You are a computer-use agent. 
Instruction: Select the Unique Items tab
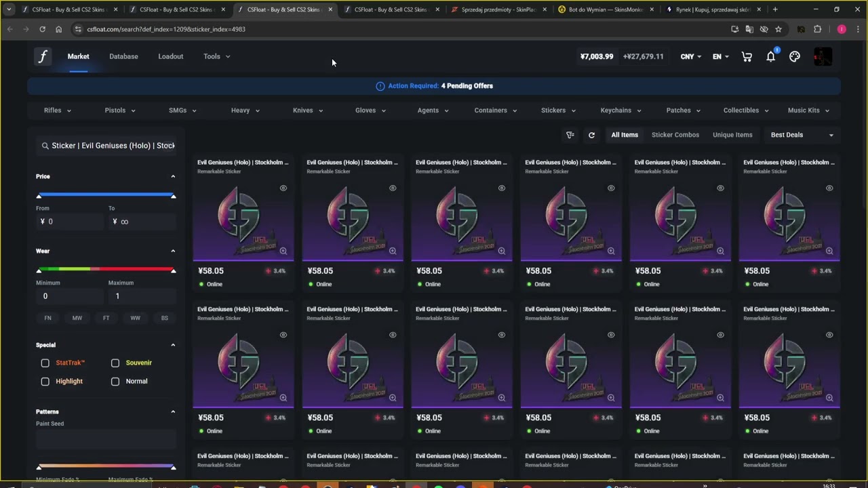tap(732, 135)
